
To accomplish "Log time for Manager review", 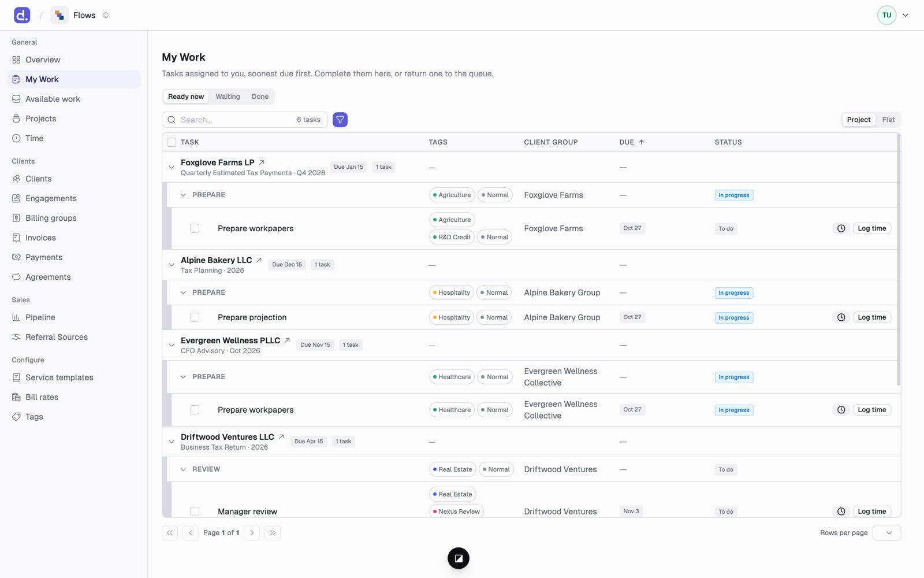I will tap(871, 512).
